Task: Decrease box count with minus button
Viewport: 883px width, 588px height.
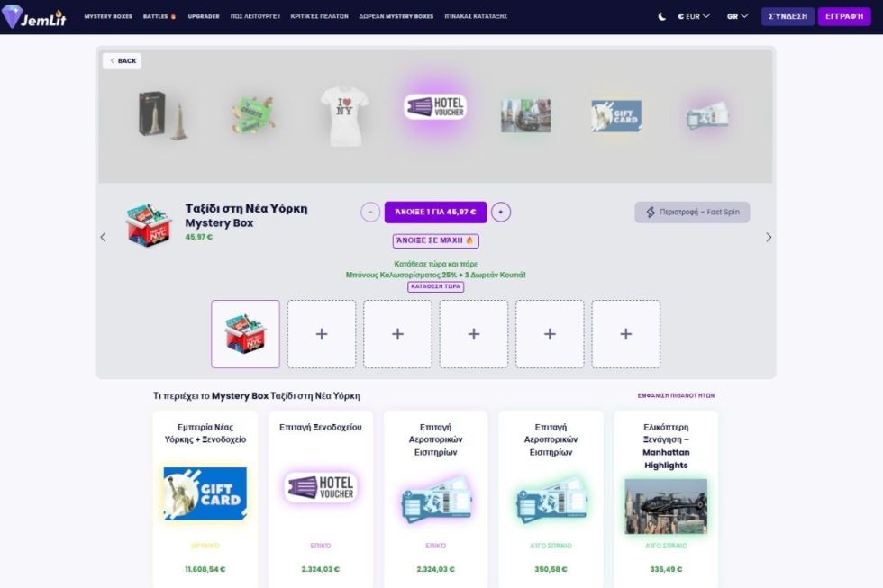Action: pyautogui.click(x=370, y=213)
